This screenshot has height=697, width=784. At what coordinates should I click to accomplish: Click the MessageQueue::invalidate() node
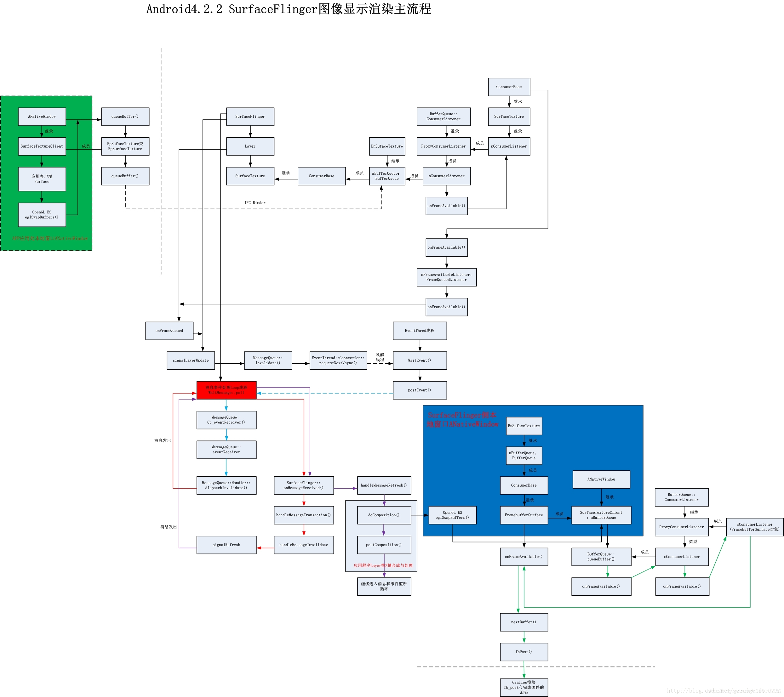tap(268, 360)
